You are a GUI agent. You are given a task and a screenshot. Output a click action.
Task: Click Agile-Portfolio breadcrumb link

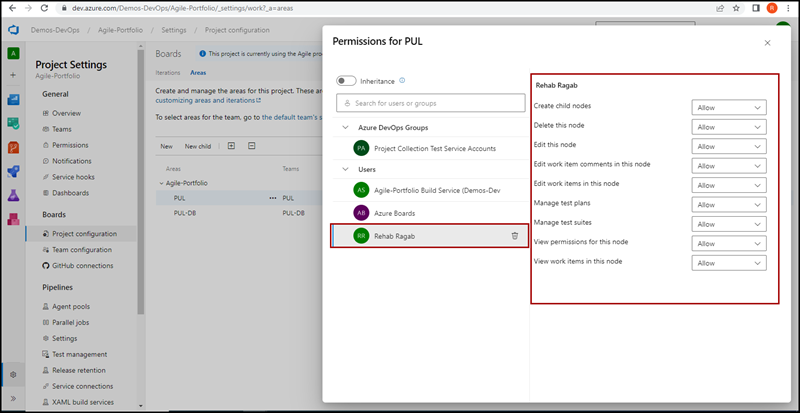click(x=121, y=30)
